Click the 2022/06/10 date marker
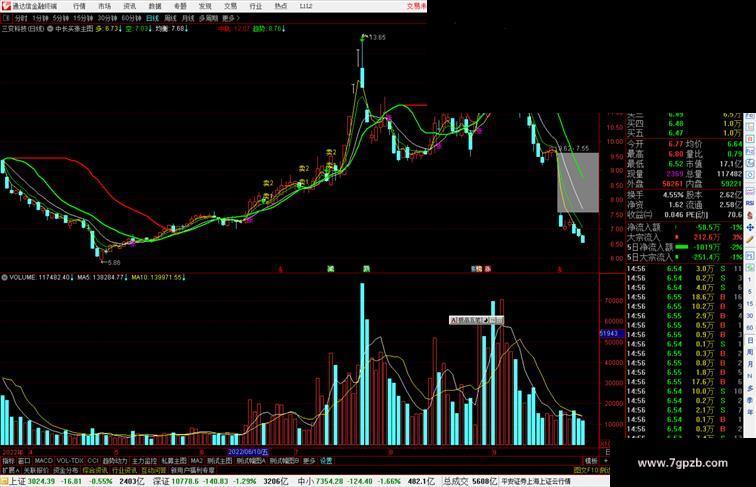 point(247,452)
